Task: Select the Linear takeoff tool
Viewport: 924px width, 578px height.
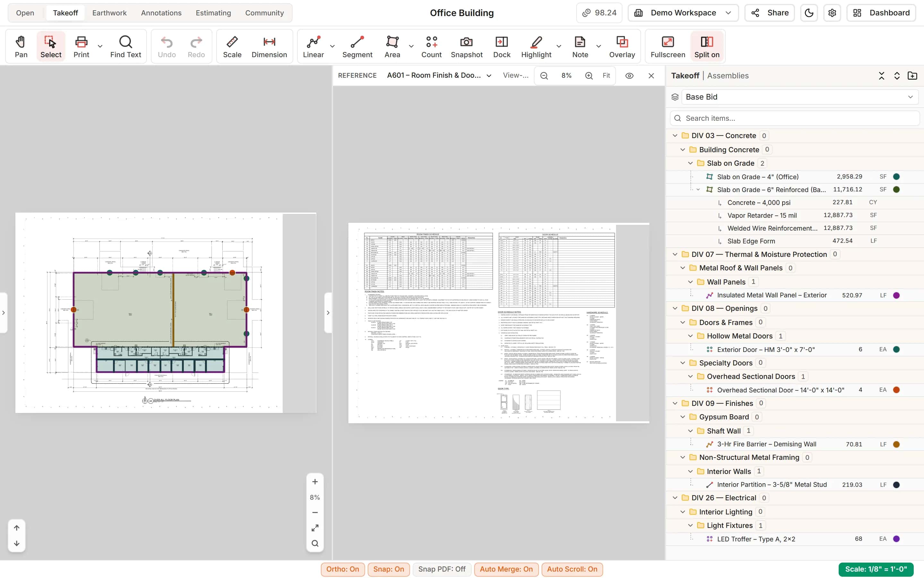Action: click(x=313, y=47)
